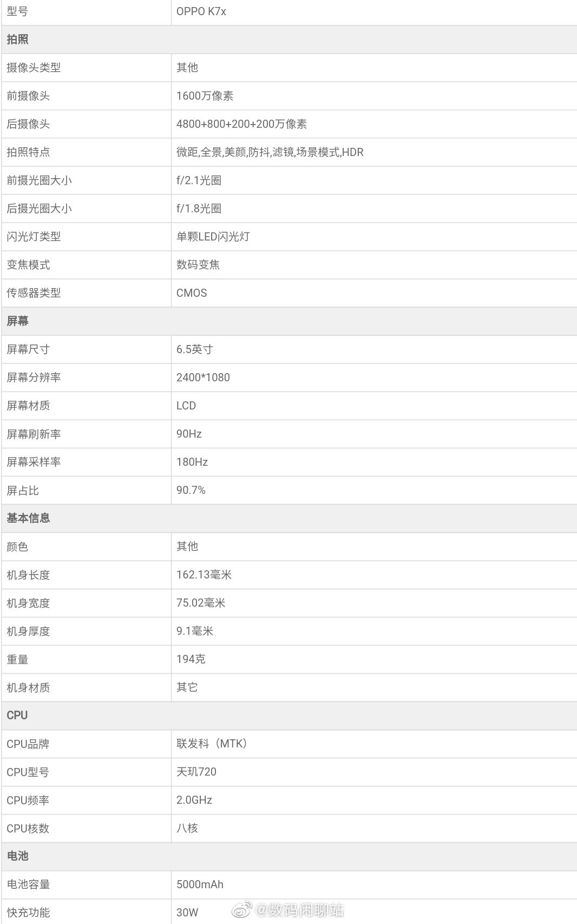This screenshot has width=577, height=924.
Task: Click the 'CPU频率' label
Action: [28, 801]
